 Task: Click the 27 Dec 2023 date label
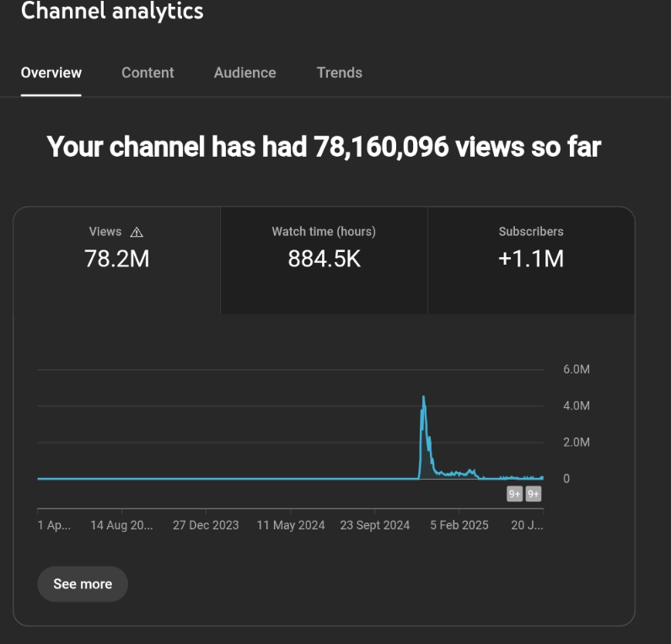coord(206,525)
